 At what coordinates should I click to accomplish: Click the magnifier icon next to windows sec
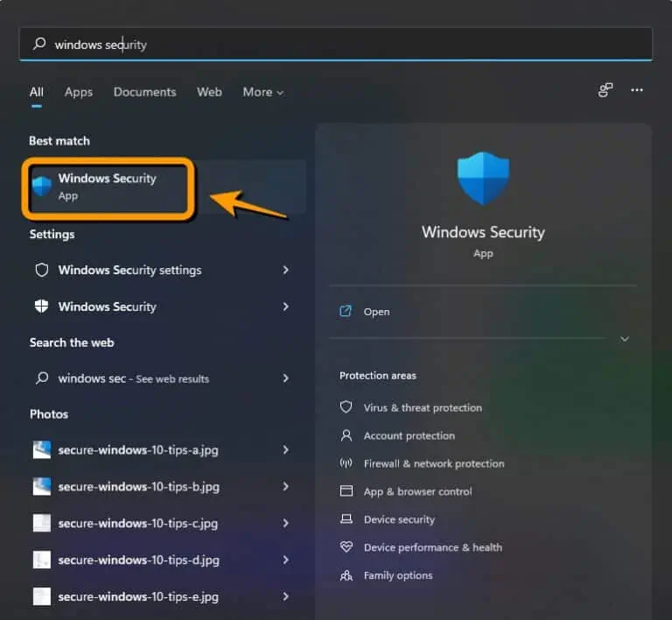click(x=42, y=378)
